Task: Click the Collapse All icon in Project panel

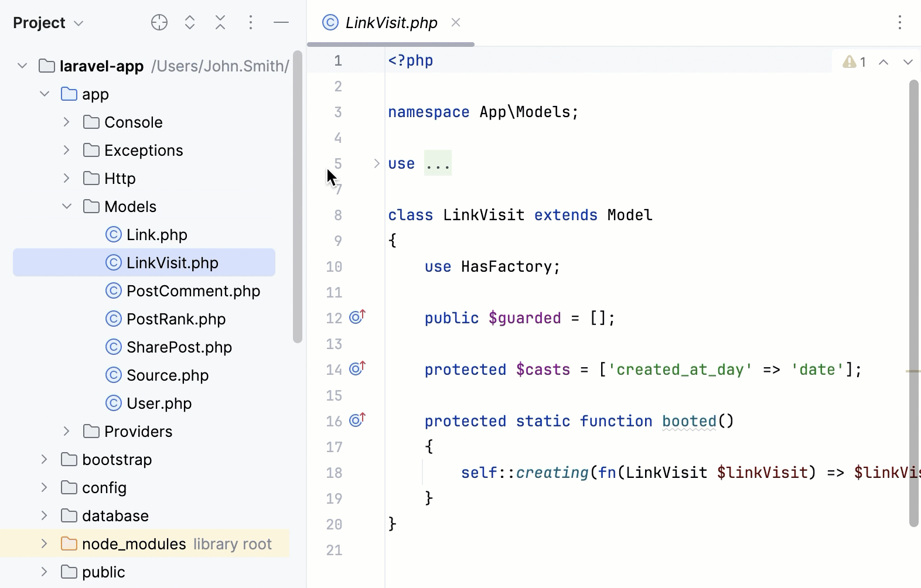Action: click(220, 23)
